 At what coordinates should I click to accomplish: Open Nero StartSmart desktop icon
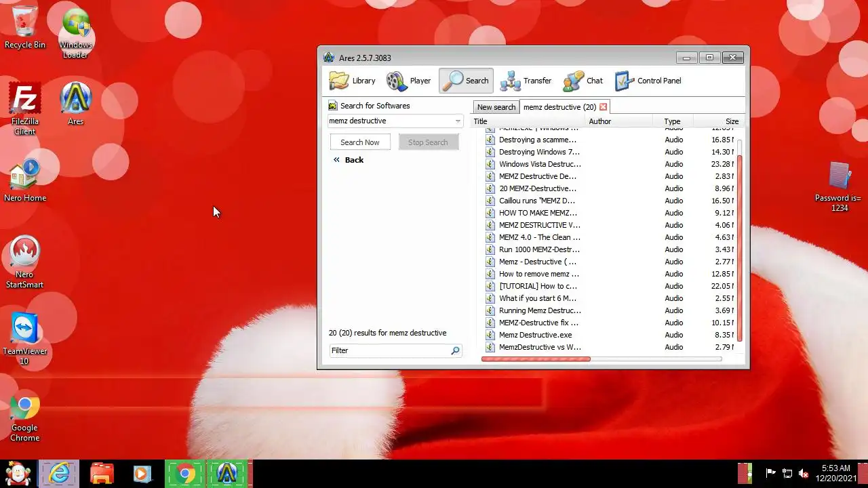click(25, 262)
